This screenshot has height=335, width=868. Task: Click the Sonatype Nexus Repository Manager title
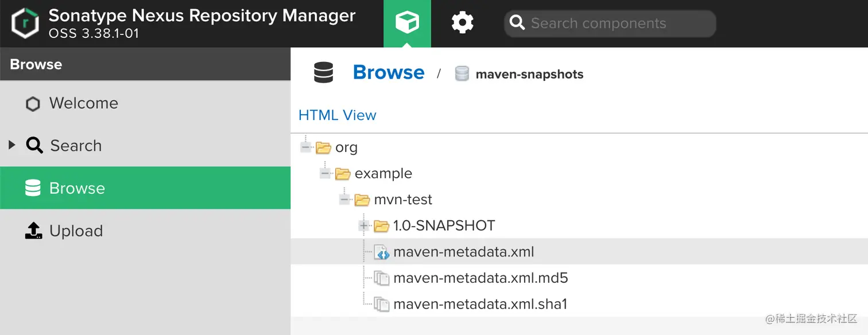[x=202, y=15]
